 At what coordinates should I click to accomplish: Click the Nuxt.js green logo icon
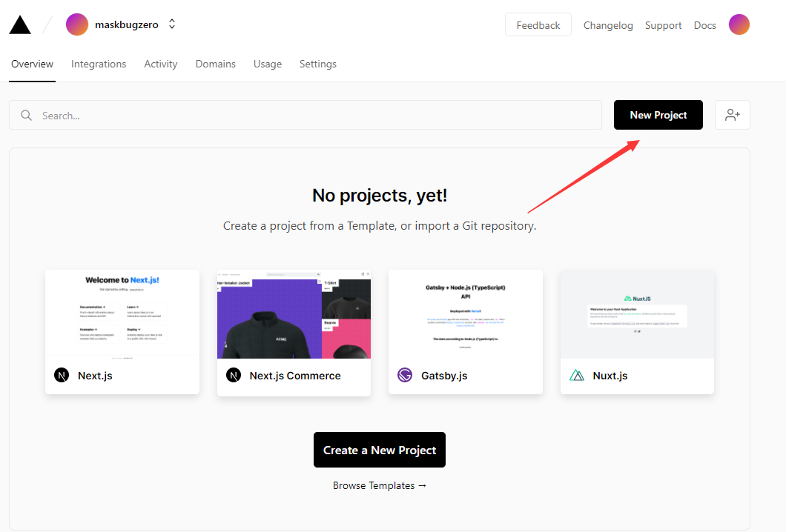click(577, 375)
